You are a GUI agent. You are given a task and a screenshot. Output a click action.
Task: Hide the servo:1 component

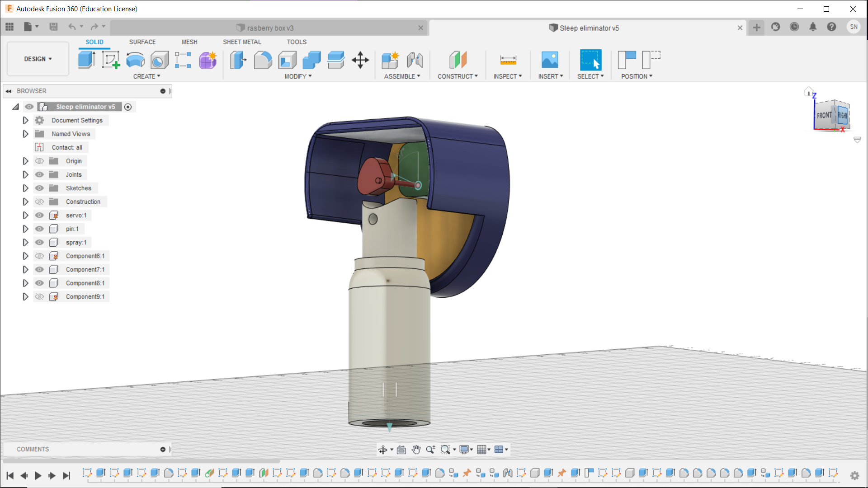coord(40,215)
